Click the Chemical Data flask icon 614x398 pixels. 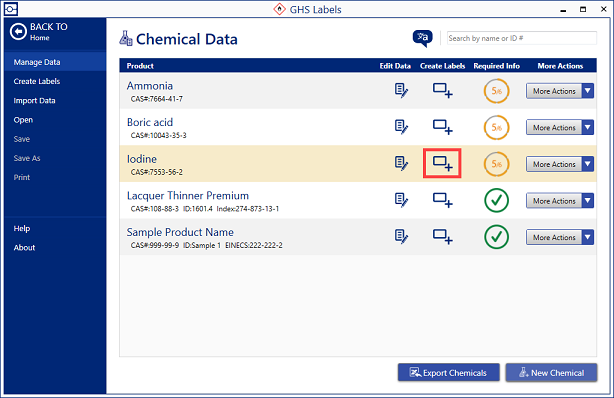(x=126, y=38)
